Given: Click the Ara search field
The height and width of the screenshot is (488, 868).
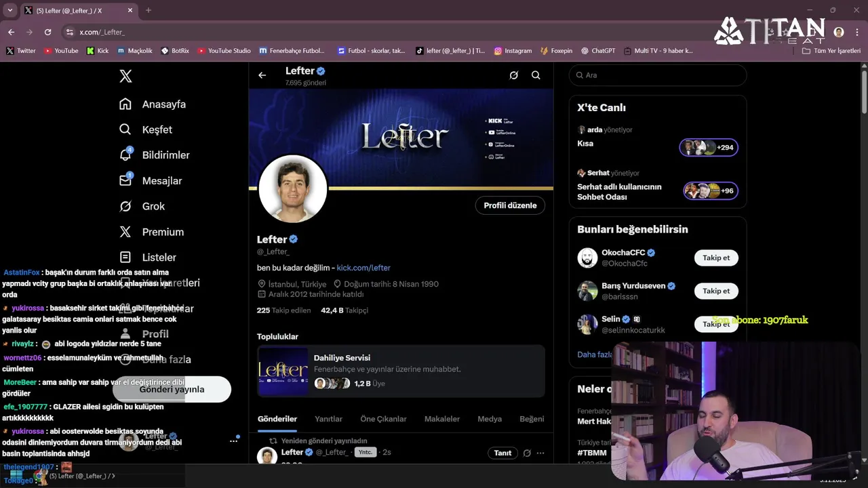Looking at the screenshot, I should (x=658, y=75).
